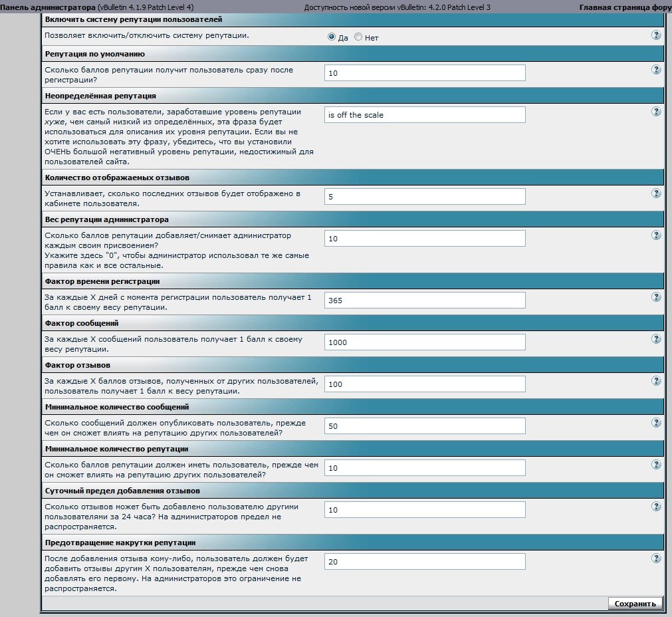Click help icon for daily review limit
The height and width of the screenshot is (617, 672).
(x=656, y=507)
